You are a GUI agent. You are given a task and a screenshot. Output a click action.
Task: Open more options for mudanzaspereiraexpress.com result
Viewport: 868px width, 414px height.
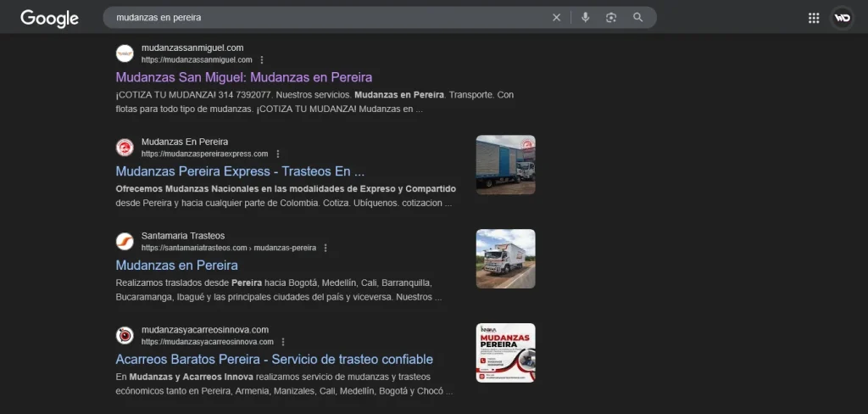[278, 154]
